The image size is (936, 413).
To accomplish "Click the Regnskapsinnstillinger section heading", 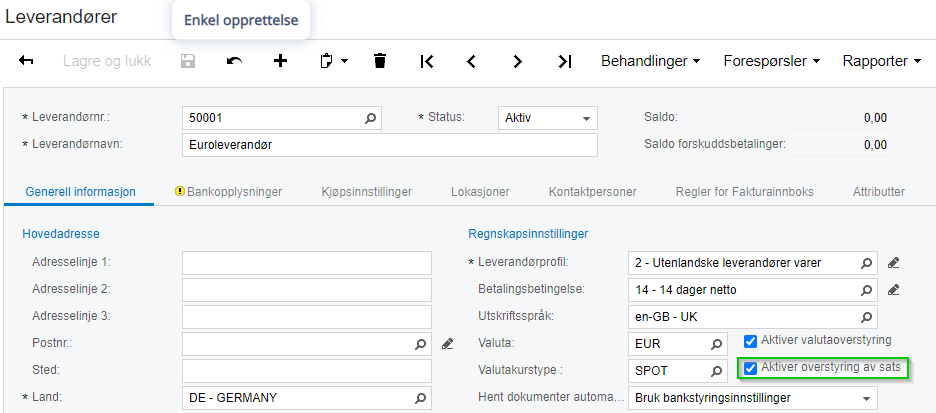I will (x=528, y=234).
